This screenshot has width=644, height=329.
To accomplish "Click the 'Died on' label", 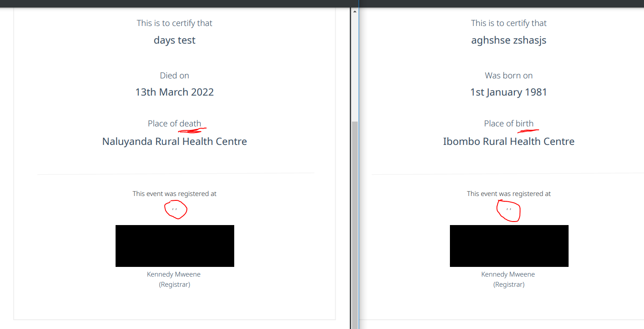I will 175,76.
